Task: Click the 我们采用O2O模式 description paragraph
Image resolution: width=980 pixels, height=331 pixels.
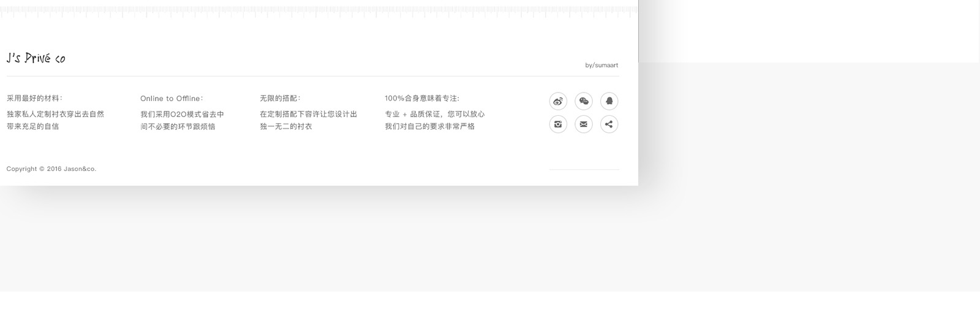Action: [x=182, y=120]
